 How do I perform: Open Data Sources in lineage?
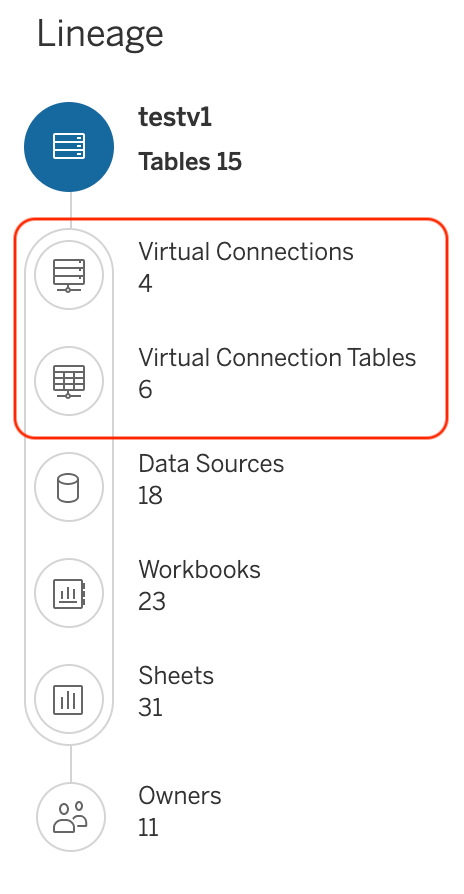click(211, 464)
